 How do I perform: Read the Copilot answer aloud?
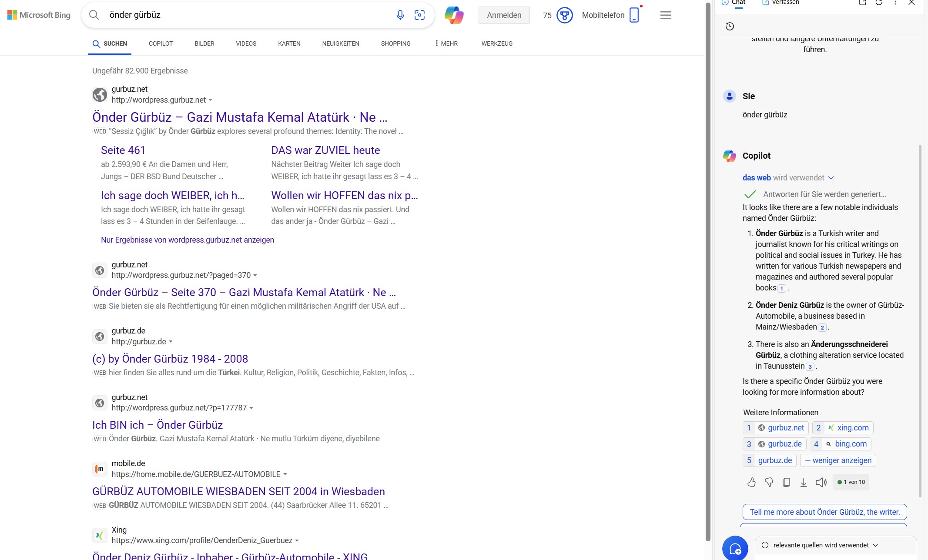point(821,482)
